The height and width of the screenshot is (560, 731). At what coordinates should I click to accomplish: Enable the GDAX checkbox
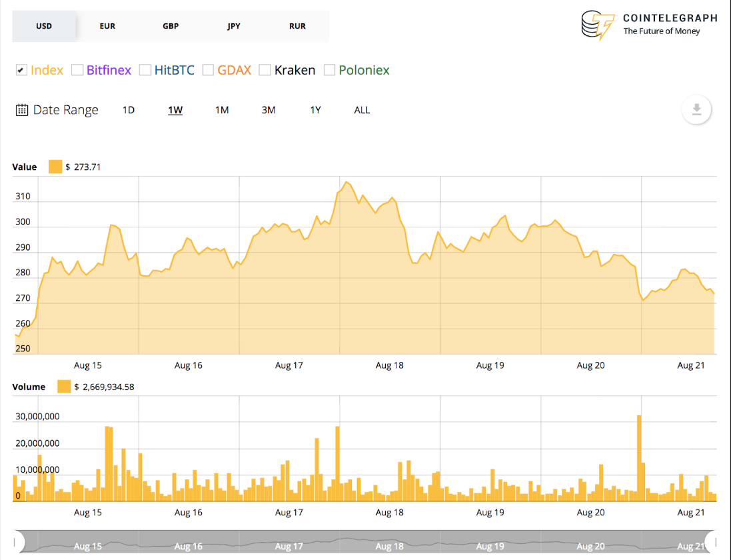click(x=209, y=70)
